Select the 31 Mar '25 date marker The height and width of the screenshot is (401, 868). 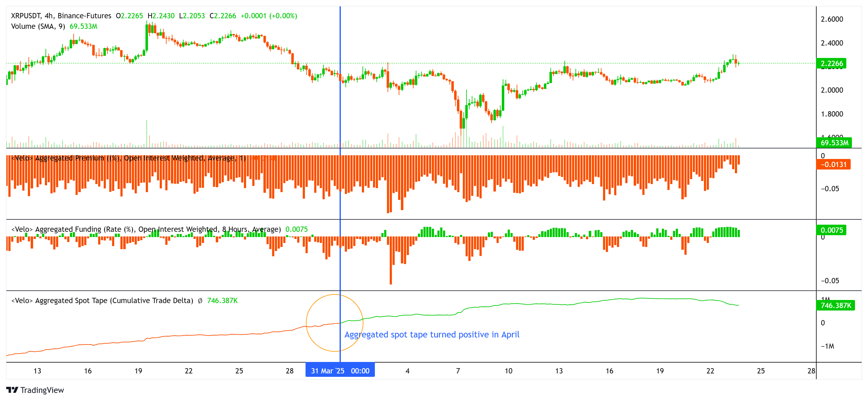click(340, 370)
